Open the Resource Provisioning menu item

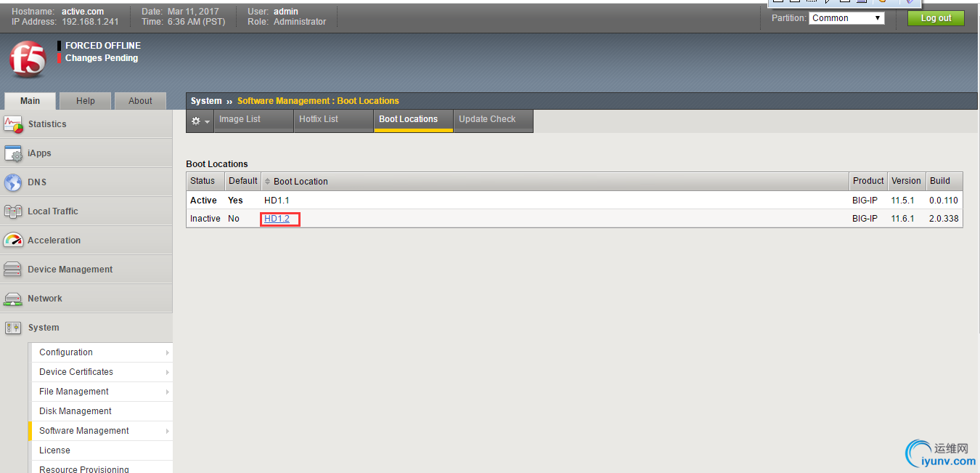coord(101,469)
